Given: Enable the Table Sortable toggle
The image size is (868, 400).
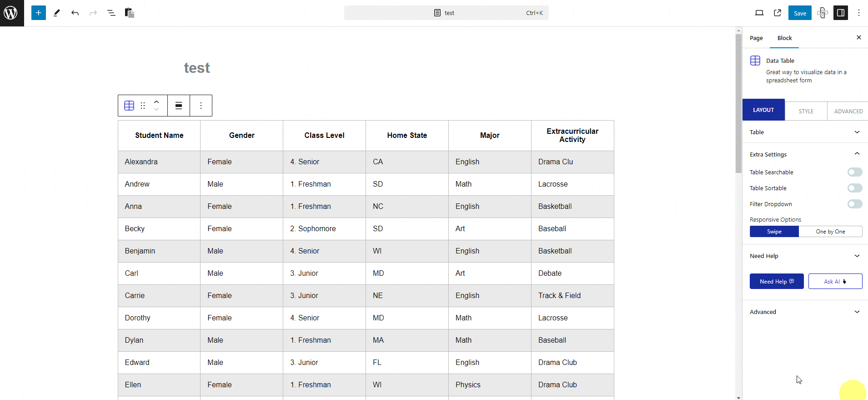Looking at the screenshot, I should 855,188.
